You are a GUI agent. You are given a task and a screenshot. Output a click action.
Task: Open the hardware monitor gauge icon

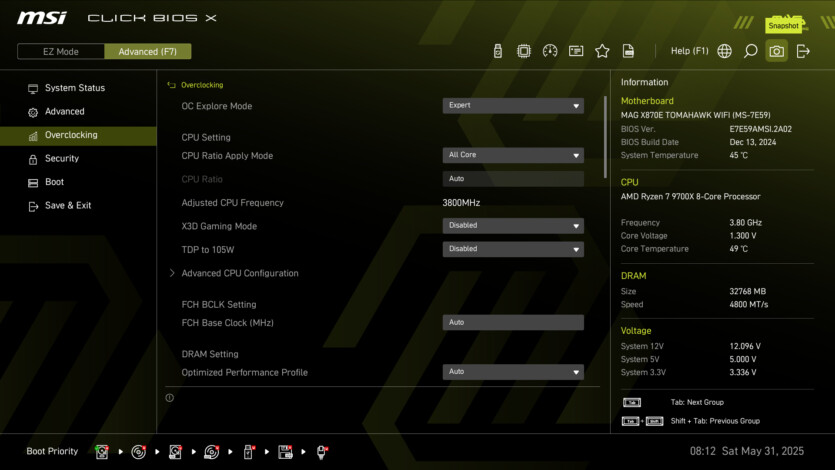[x=550, y=51]
